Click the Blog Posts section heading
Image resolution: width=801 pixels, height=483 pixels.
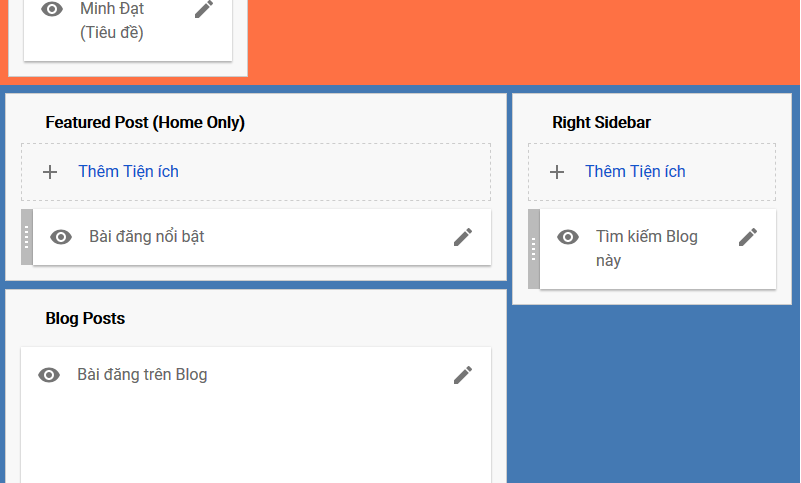[85, 318]
